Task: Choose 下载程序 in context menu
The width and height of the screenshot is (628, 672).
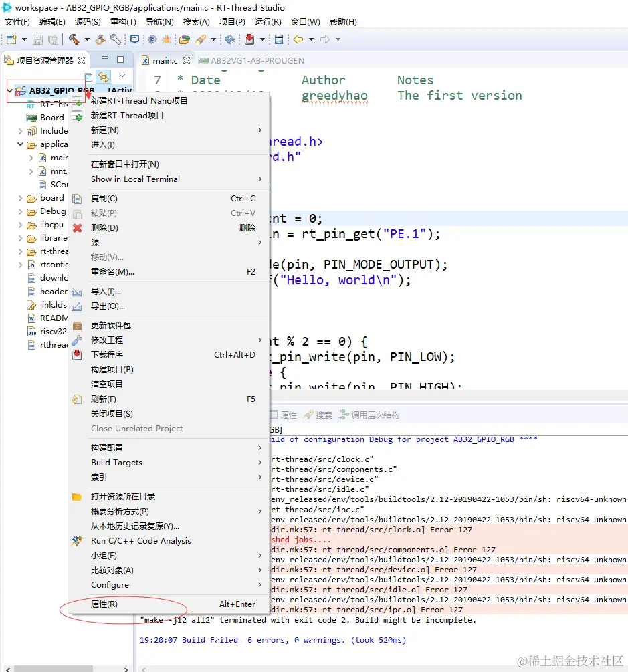Action: 169,355
